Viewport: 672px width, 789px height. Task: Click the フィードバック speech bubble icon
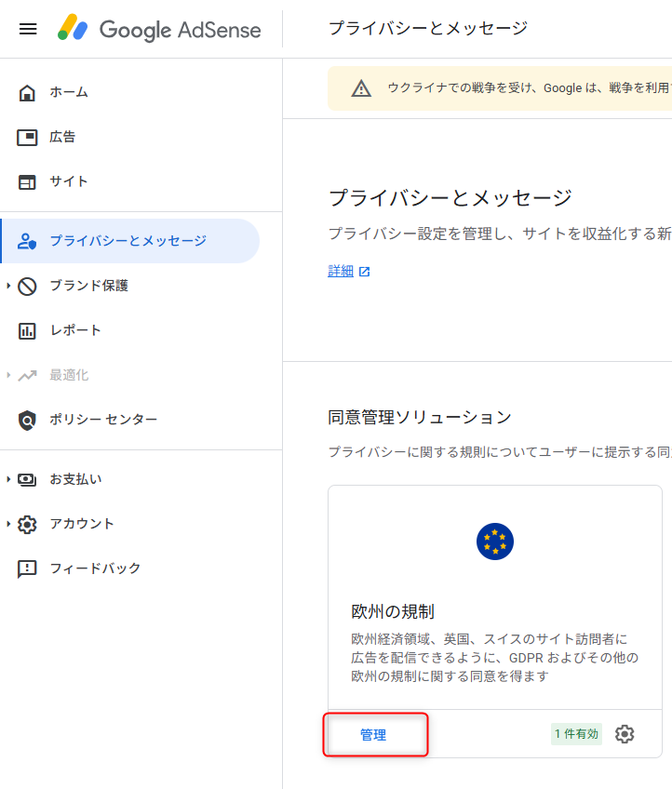27,569
